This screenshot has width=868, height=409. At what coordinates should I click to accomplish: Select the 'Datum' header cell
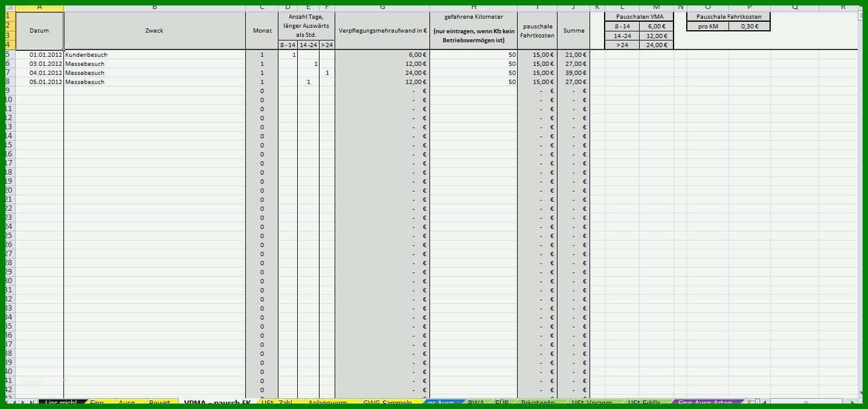39,30
